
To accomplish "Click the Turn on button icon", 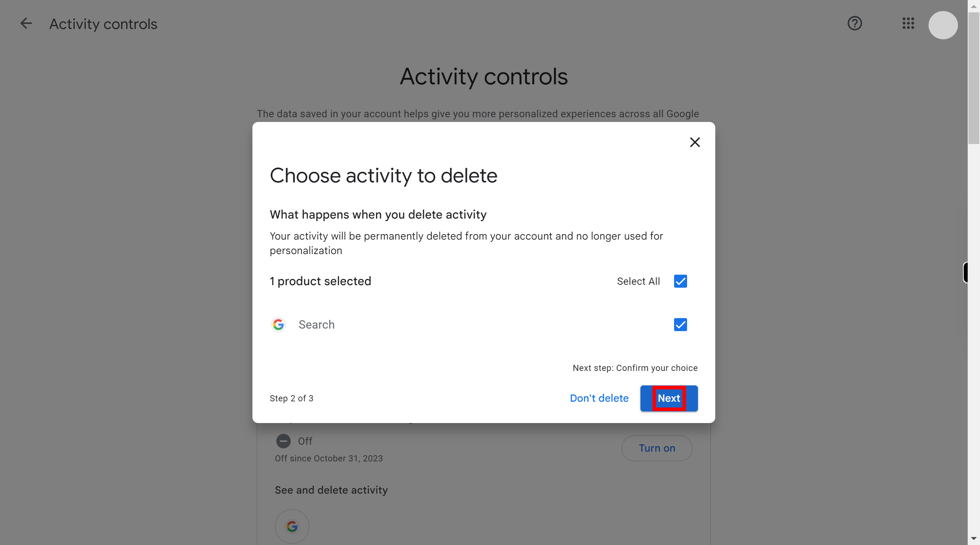I will click(657, 448).
